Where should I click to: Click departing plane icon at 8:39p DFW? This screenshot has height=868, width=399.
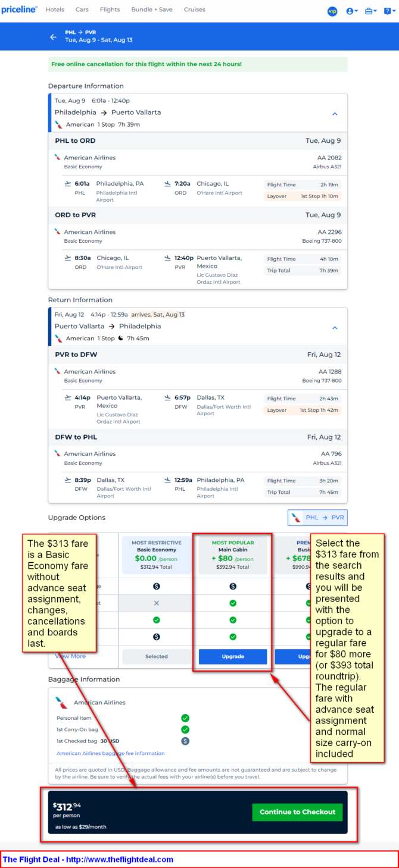(67, 480)
